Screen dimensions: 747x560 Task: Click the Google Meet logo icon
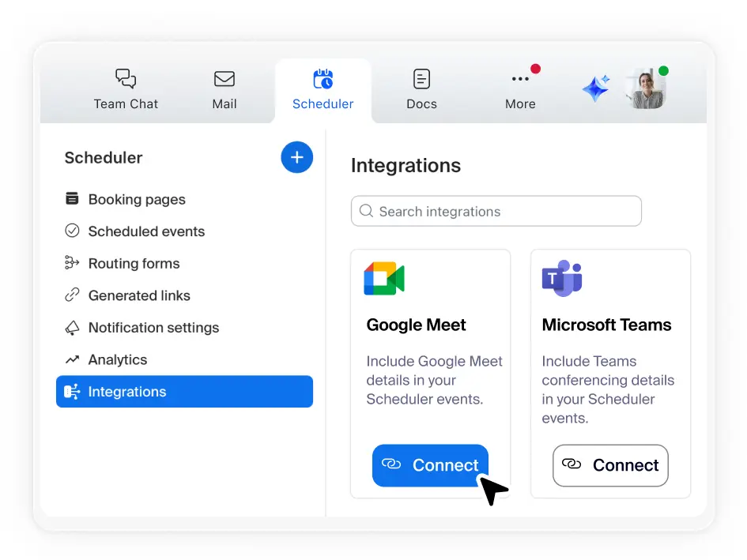[384, 279]
